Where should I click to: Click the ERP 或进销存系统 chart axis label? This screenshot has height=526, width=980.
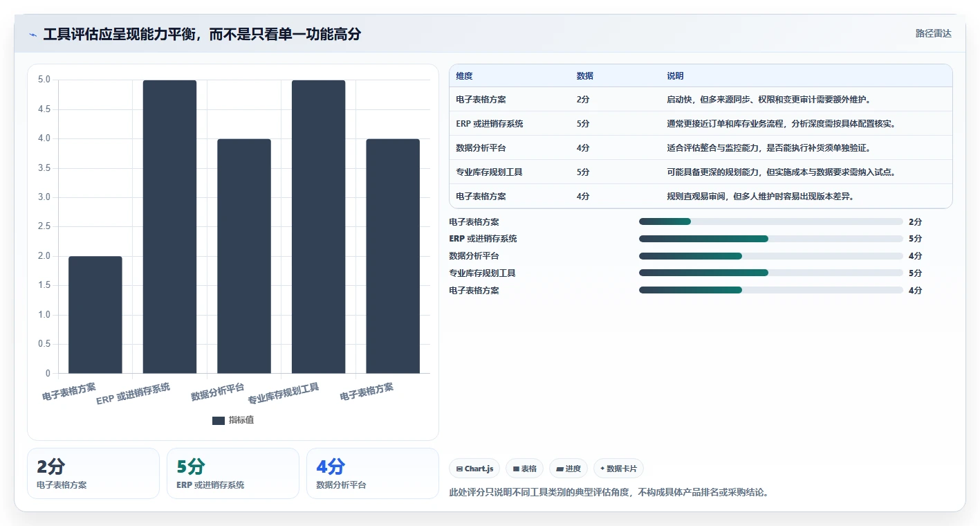pyautogui.click(x=133, y=393)
